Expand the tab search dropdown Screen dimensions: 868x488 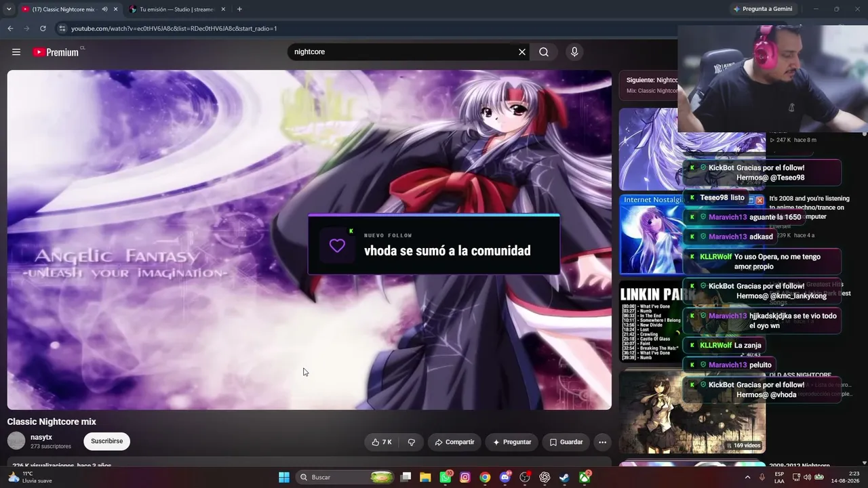click(9, 9)
